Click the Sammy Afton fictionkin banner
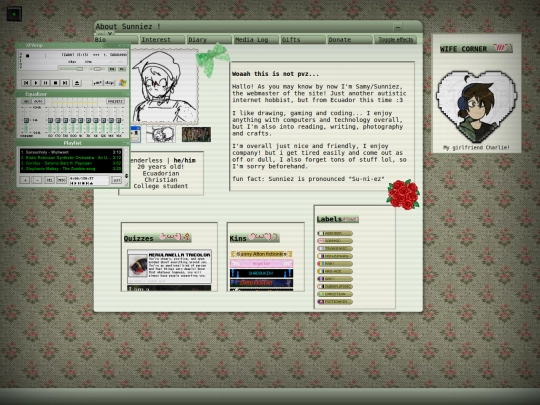Screen dimensions: 540x405 coord(261,254)
